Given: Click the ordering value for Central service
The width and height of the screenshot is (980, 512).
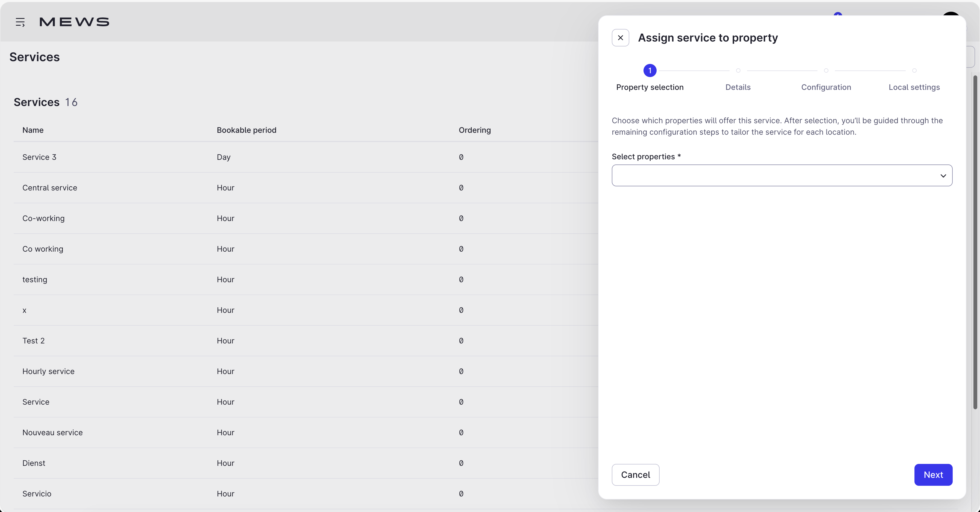Looking at the screenshot, I should (x=461, y=188).
